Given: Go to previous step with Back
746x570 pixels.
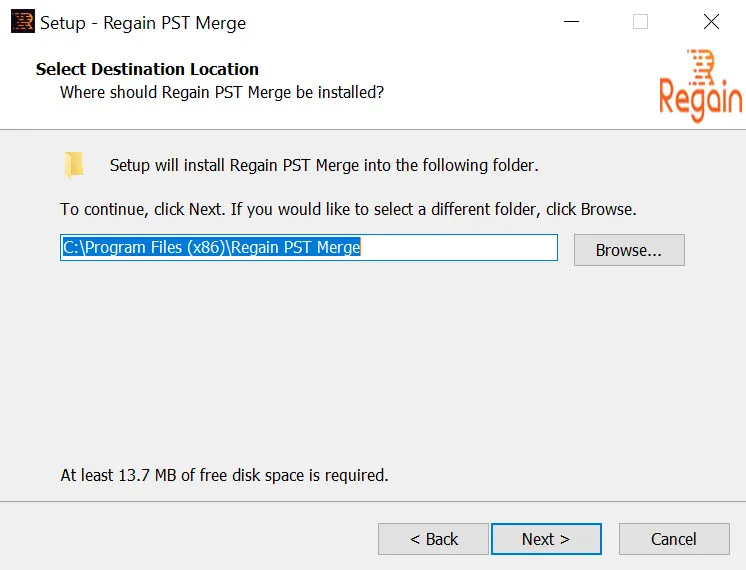Looking at the screenshot, I should click(433, 539).
